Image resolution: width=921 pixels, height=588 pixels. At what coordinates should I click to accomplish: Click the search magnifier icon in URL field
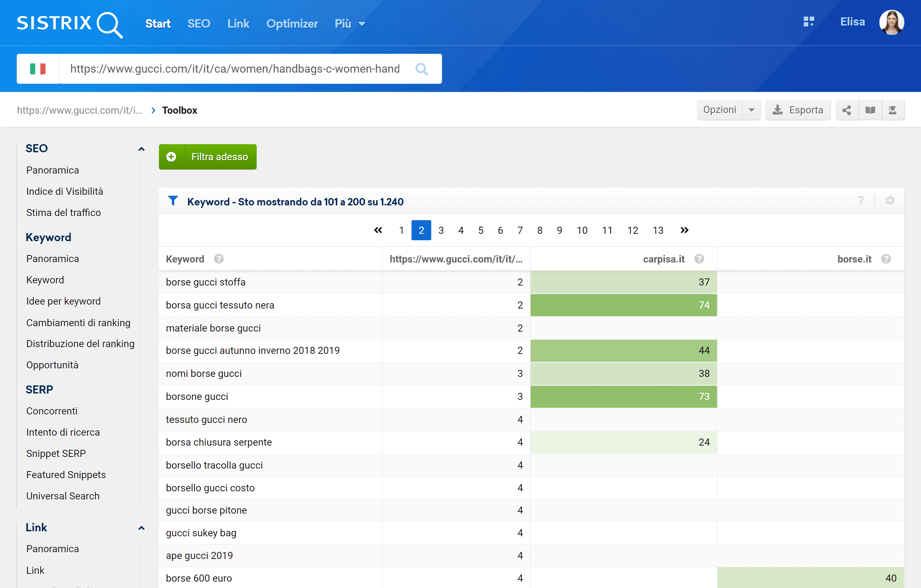coord(422,69)
